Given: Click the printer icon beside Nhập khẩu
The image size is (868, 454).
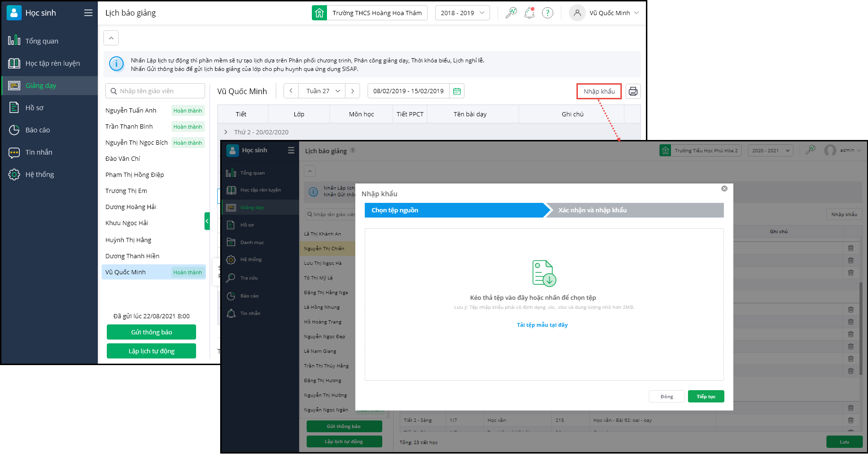Looking at the screenshot, I should pyautogui.click(x=633, y=91).
